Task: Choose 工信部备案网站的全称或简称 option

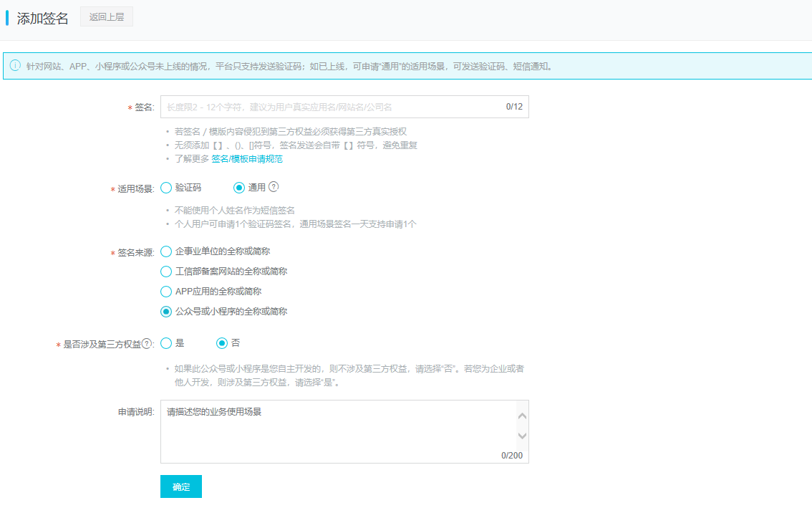Action: point(165,272)
